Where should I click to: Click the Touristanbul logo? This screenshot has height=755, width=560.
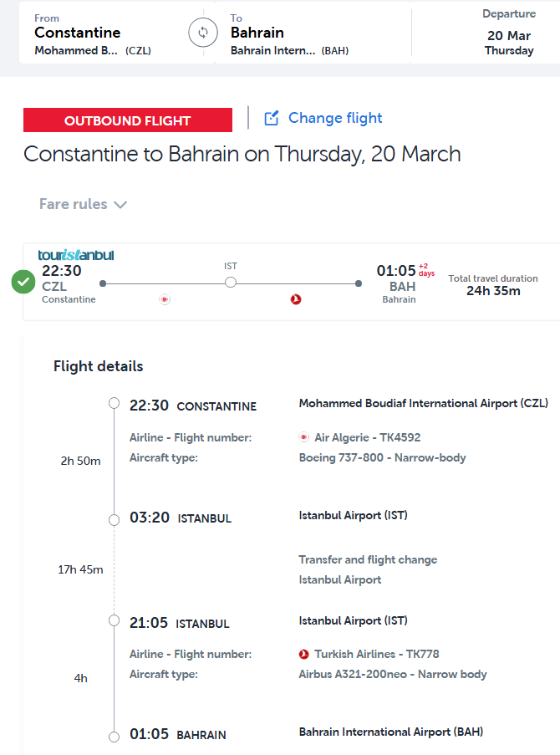coord(76,255)
